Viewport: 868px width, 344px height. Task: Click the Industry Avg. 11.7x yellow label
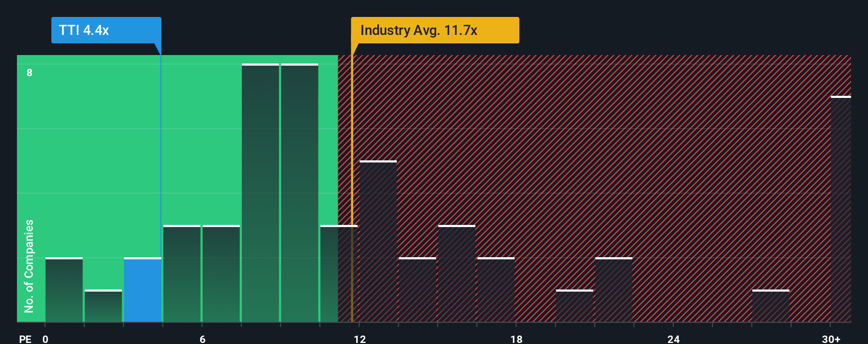tap(435, 30)
